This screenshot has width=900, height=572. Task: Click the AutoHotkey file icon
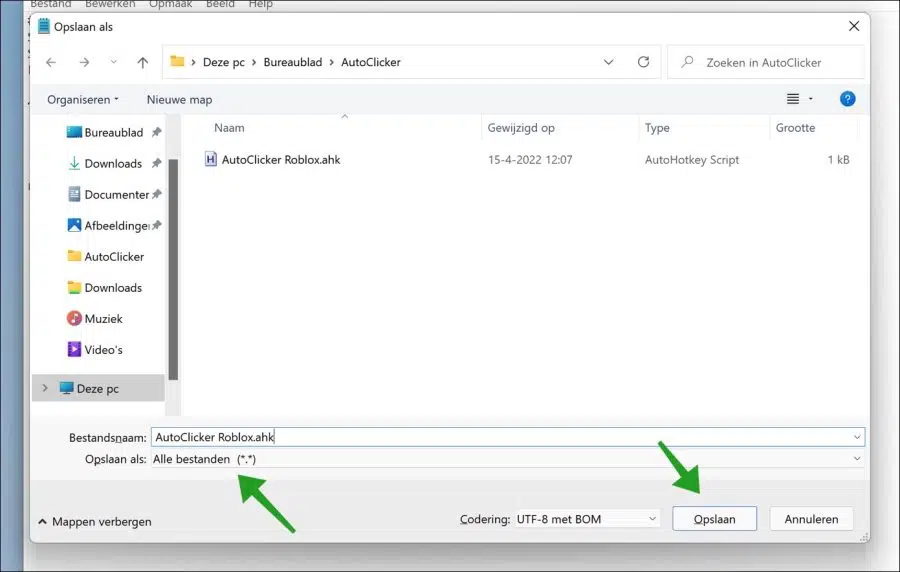pos(211,159)
